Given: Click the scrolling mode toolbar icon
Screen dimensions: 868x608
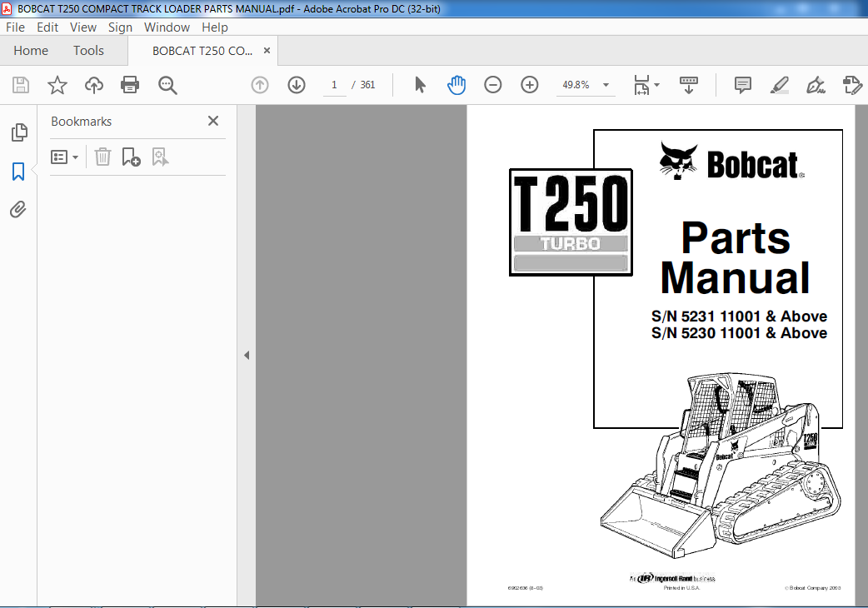Looking at the screenshot, I should [x=689, y=85].
